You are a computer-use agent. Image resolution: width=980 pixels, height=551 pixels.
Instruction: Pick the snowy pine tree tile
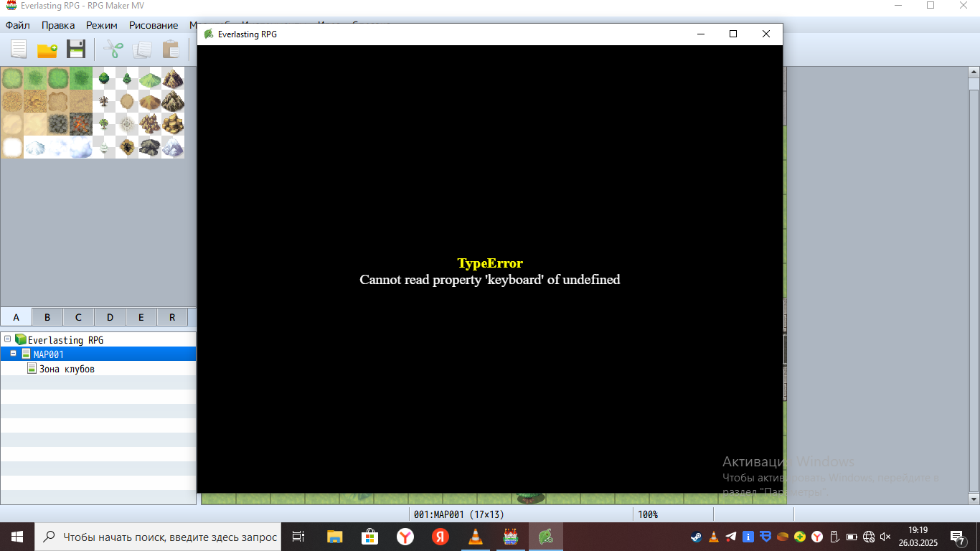104,147
